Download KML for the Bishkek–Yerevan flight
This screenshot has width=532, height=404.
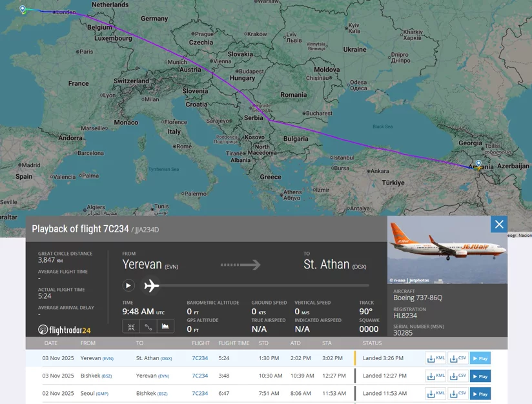point(436,376)
